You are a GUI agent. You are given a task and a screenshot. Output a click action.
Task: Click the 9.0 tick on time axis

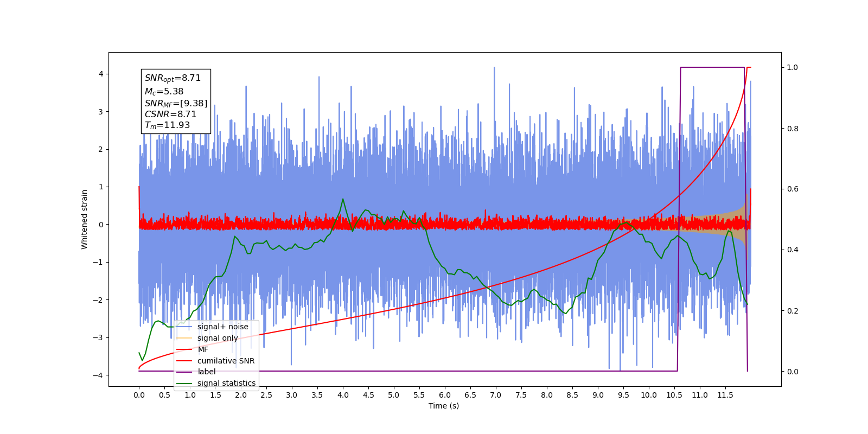(598, 395)
